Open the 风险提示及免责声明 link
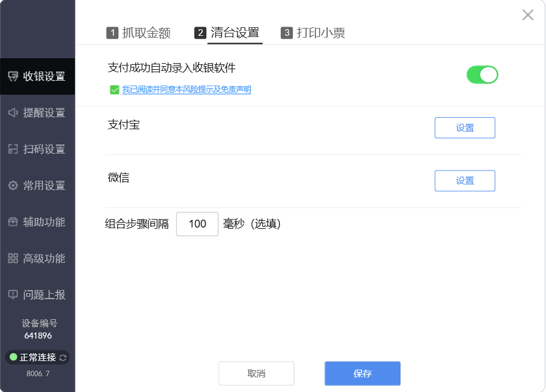Screen dimensions: 546x392 click(187, 90)
